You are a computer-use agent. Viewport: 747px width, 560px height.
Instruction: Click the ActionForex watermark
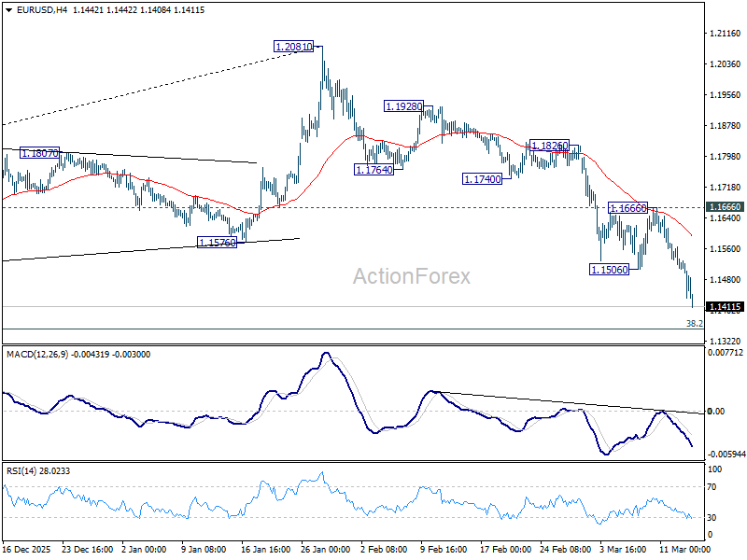(x=411, y=276)
